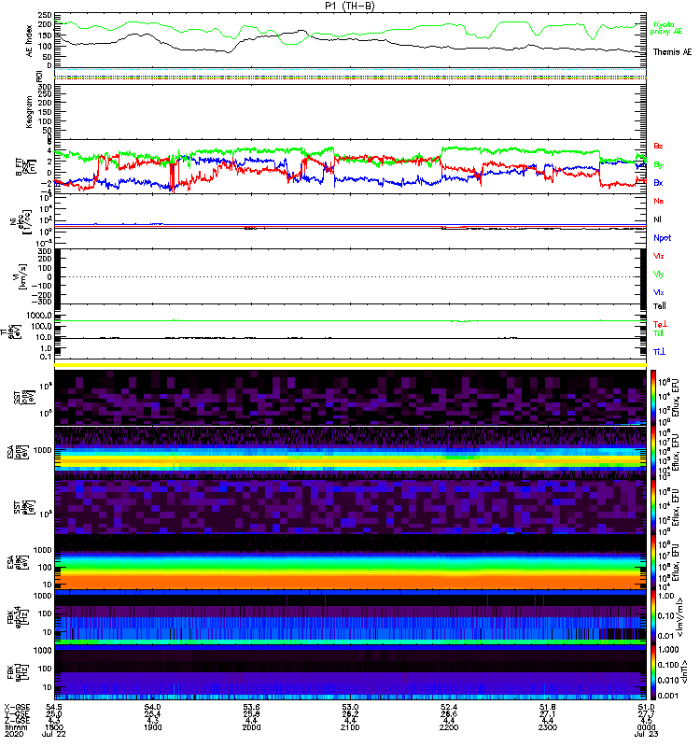Click the "1800" time tick label

[54, 727]
